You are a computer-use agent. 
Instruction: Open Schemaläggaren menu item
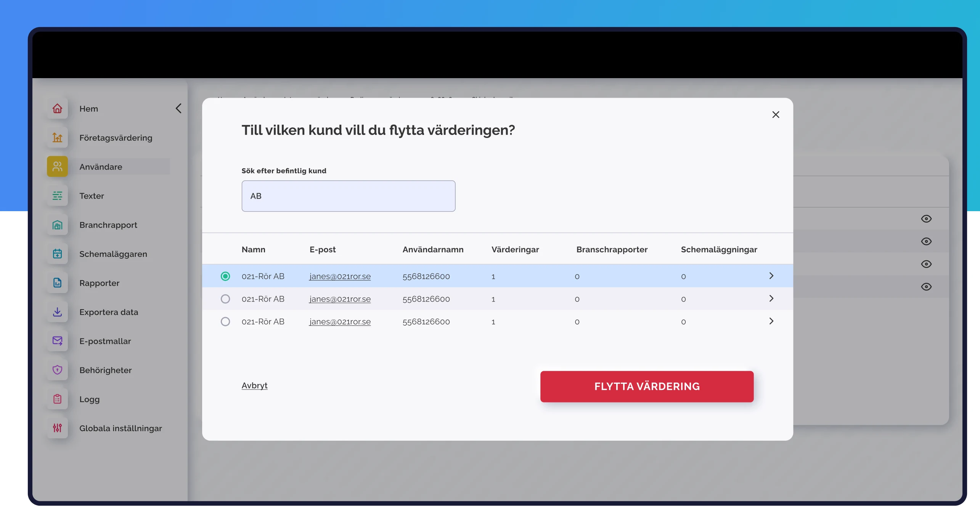click(113, 254)
